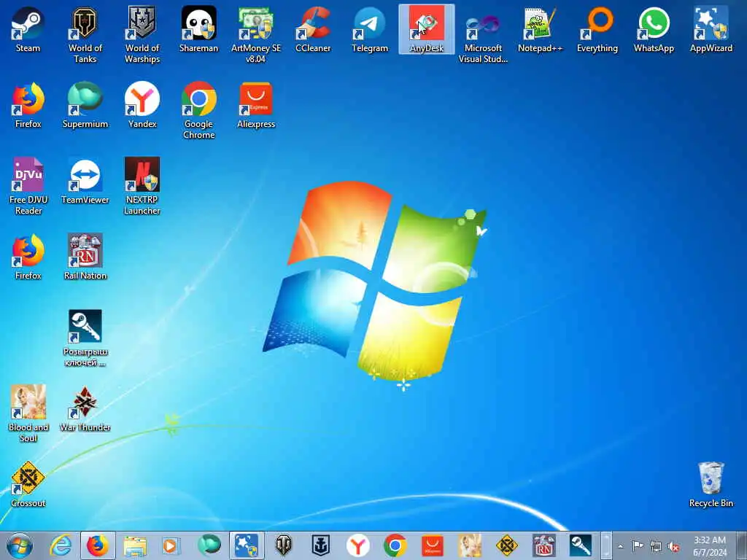Screen dimensions: 747x560
Task: Select the Everything search desktop icon
Action: click(x=597, y=29)
